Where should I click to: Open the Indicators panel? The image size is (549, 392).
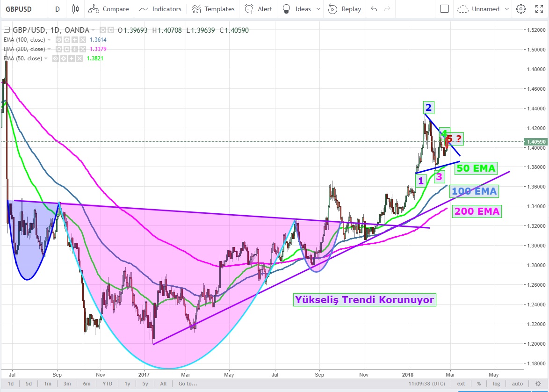click(x=160, y=9)
